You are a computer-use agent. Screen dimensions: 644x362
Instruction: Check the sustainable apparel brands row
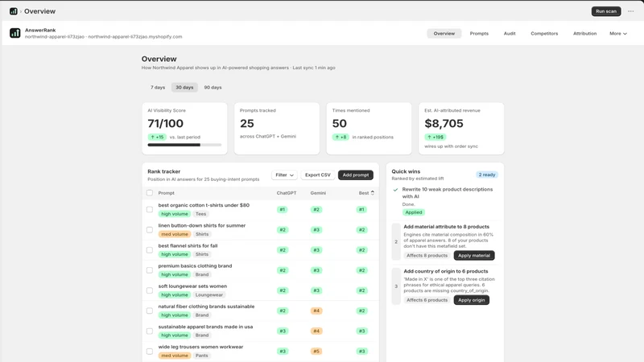150,331
